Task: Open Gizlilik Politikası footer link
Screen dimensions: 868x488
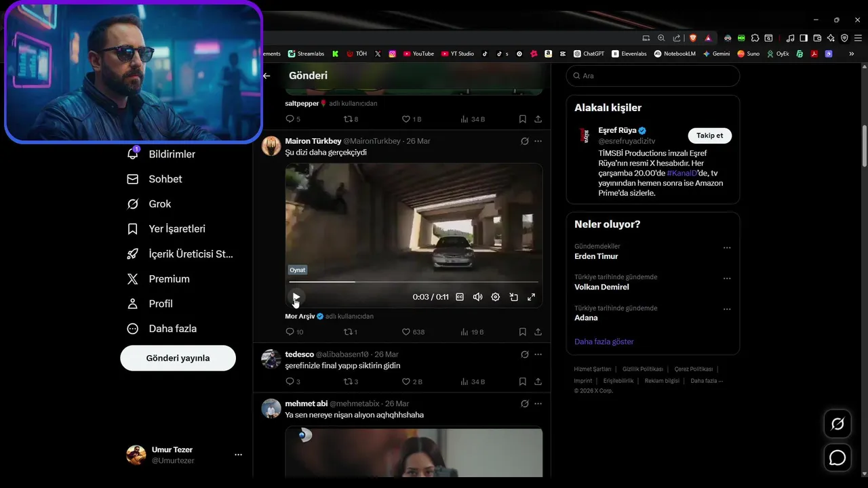Action: [642, 369]
